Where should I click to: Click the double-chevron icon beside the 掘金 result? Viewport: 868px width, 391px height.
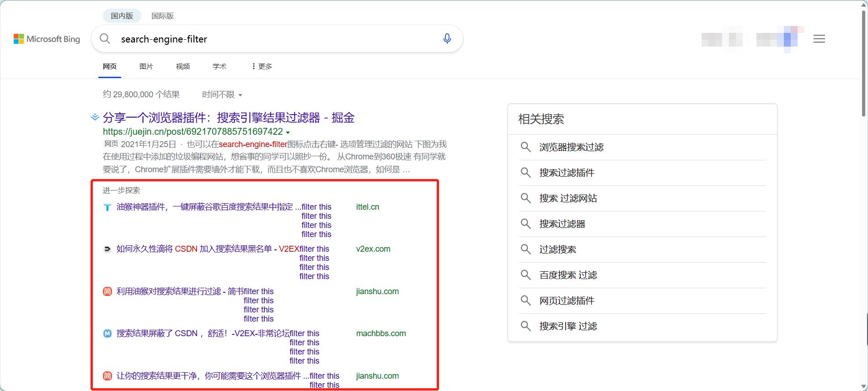[95, 117]
